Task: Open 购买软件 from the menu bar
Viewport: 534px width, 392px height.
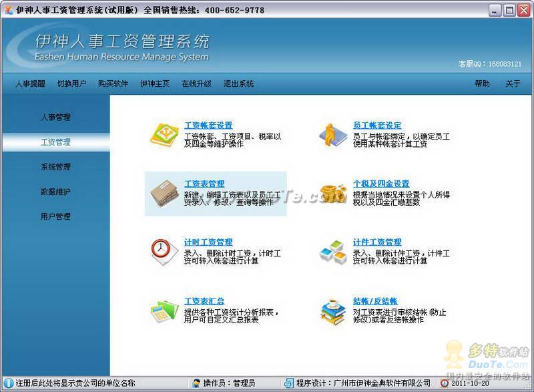Action: pyautogui.click(x=113, y=84)
